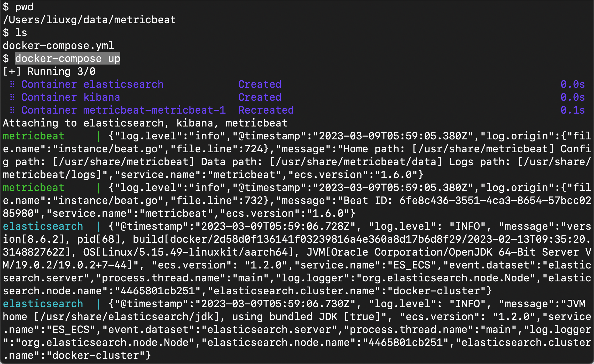Click the pwd command at first prompt
This screenshot has width=594, height=364.
point(24,7)
